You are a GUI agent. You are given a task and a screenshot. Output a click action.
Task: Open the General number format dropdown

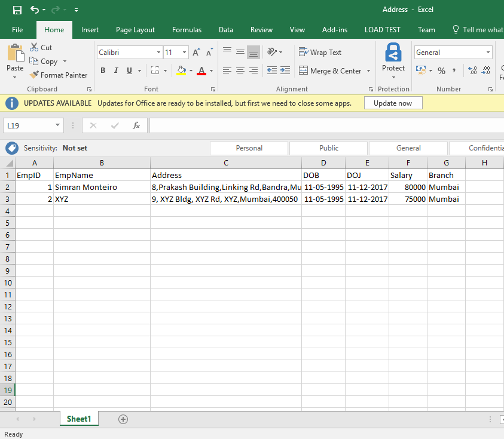(489, 52)
